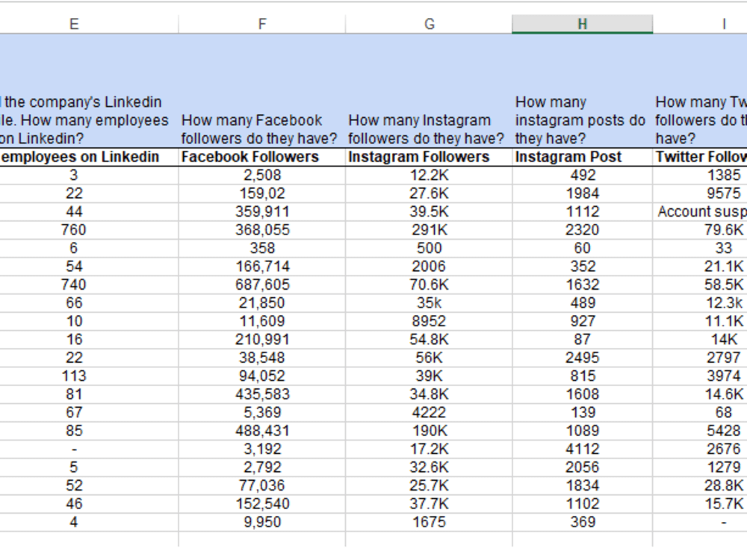
Task: Click the dash cell in column E
Action: coord(89,449)
